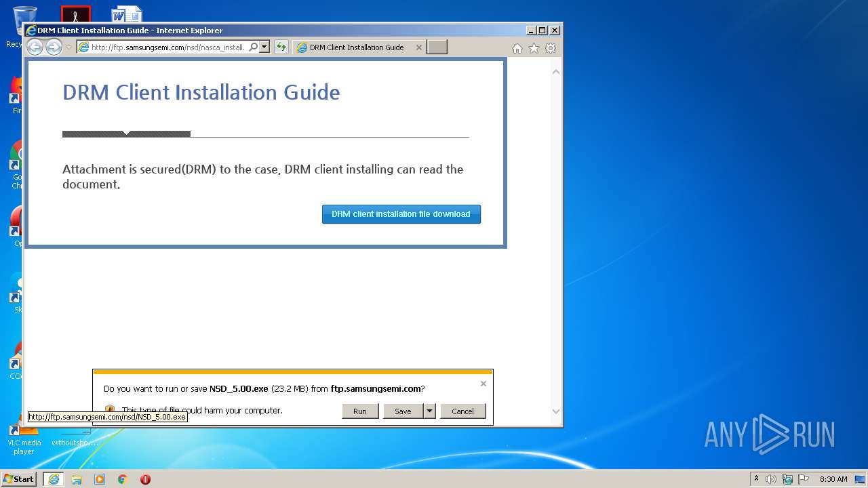The image size is (868, 488).
Task: Dismiss download notification bar with X
Action: click(484, 384)
